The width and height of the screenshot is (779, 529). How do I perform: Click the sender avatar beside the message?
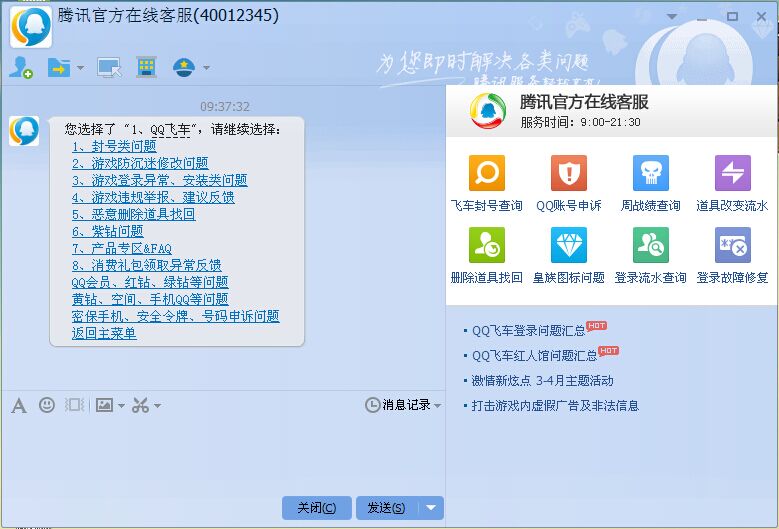(24, 131)
